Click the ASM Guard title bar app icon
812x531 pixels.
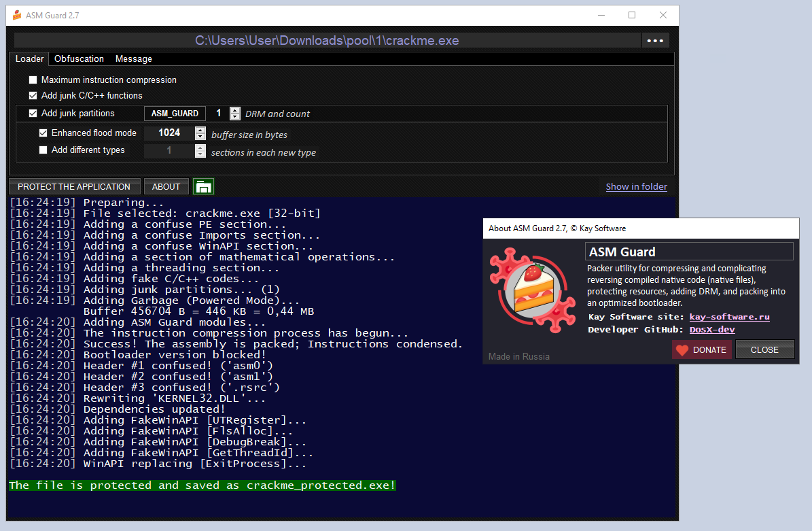[x=17, y=15]
